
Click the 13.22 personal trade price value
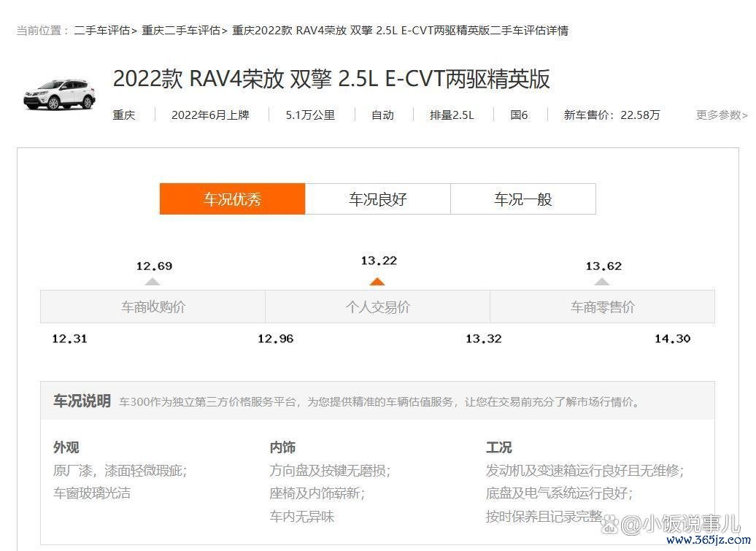pyautogui.click(x=379, y=261)
